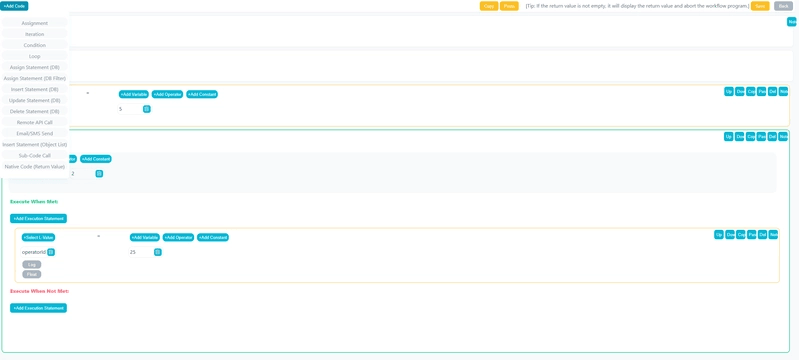Image resolution: width=799 pixels, height=360 pixels.
Task: Move the operatorid statement Up
Action: [x=719, y=235]
